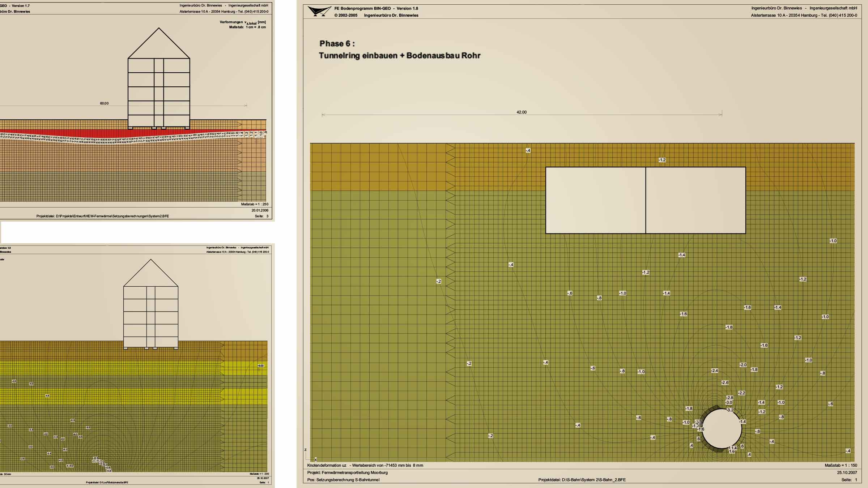This screenshot has width=868, height=488.
Task: Click the +9.00 elevation label
Action: 260,365
